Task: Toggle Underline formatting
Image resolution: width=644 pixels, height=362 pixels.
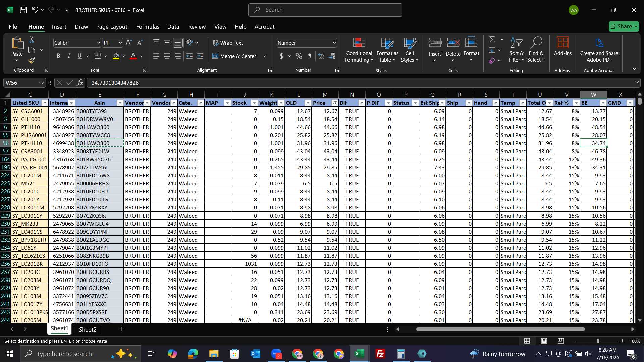Action: 79,56
